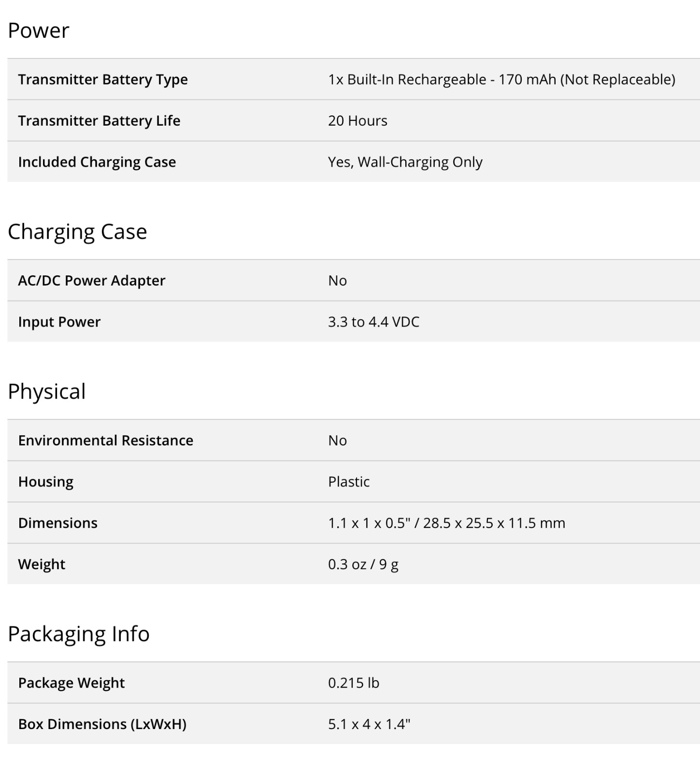Click the Physical section heading
The width and height of the screenshot is (700, 773).
[47, 391]
